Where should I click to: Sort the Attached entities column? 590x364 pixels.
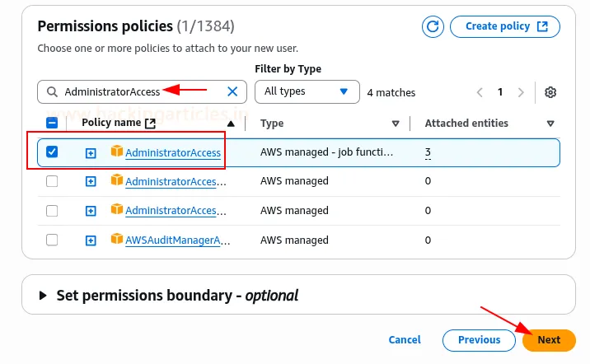(x=550, y=124)
